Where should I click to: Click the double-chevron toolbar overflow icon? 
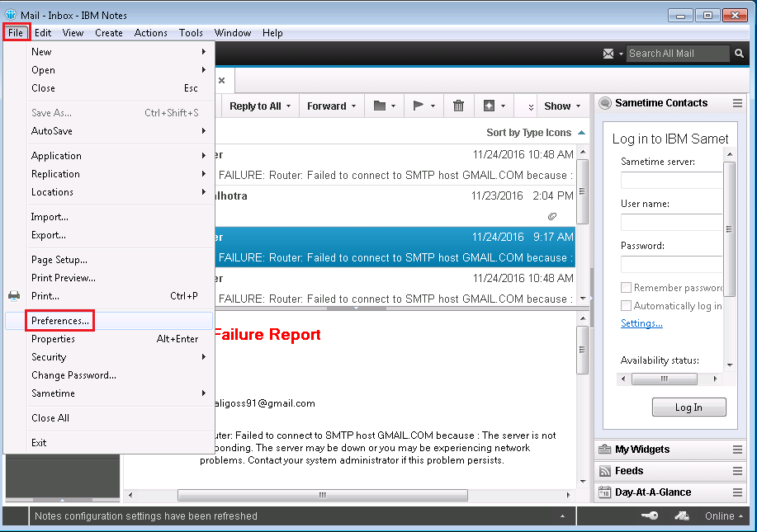[531, 106]
